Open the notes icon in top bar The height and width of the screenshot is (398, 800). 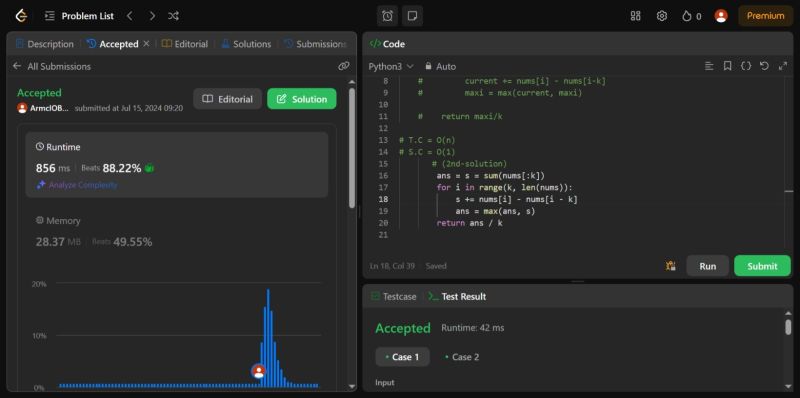tap(412, 16)
